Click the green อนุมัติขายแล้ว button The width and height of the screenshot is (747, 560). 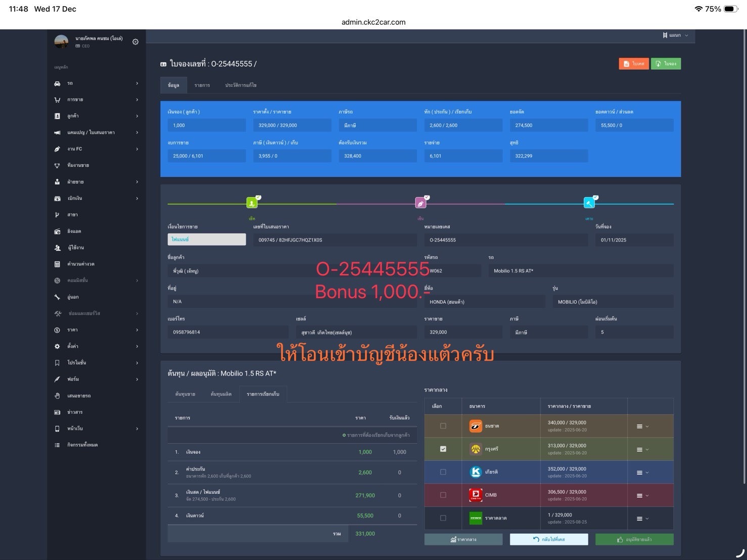pyautogui.click(x=634, y=539)
